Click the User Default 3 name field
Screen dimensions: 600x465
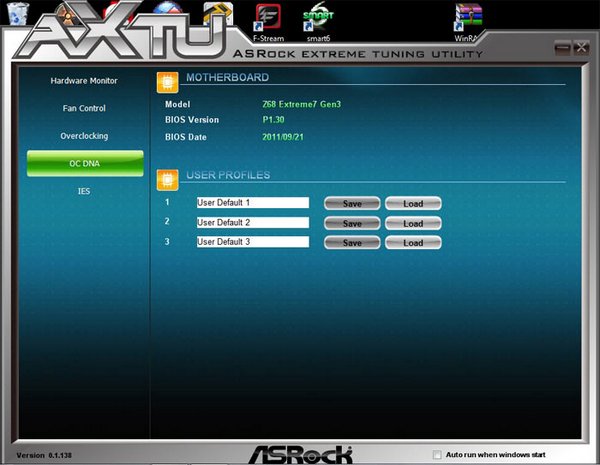pos(253,242)
